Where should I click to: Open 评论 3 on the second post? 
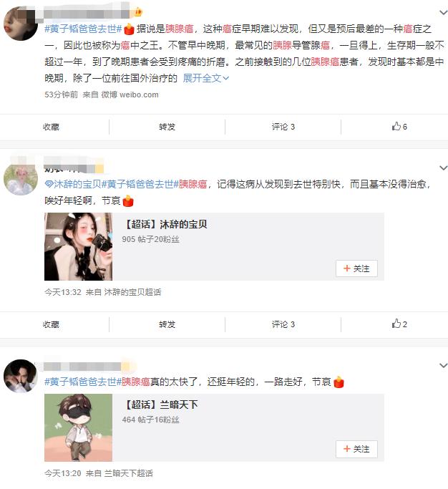click(283, 324)
